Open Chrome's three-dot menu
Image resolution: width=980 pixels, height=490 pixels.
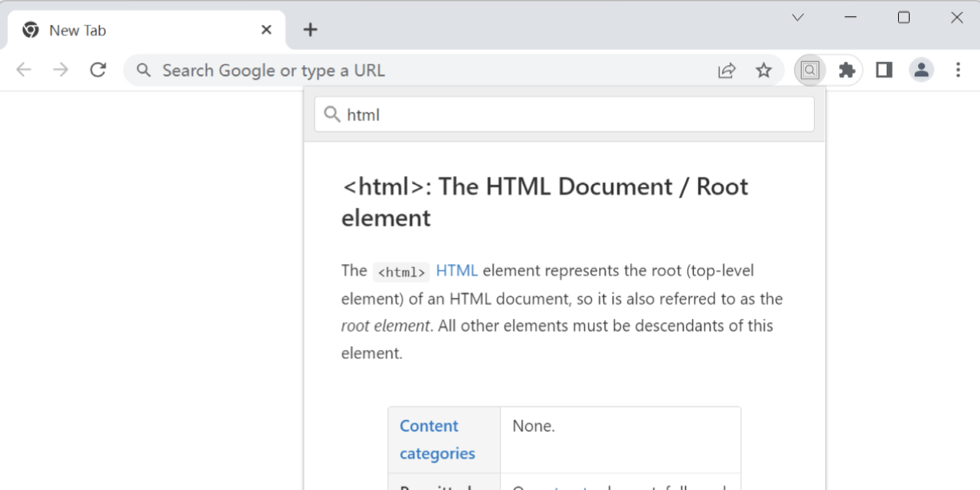958,70
